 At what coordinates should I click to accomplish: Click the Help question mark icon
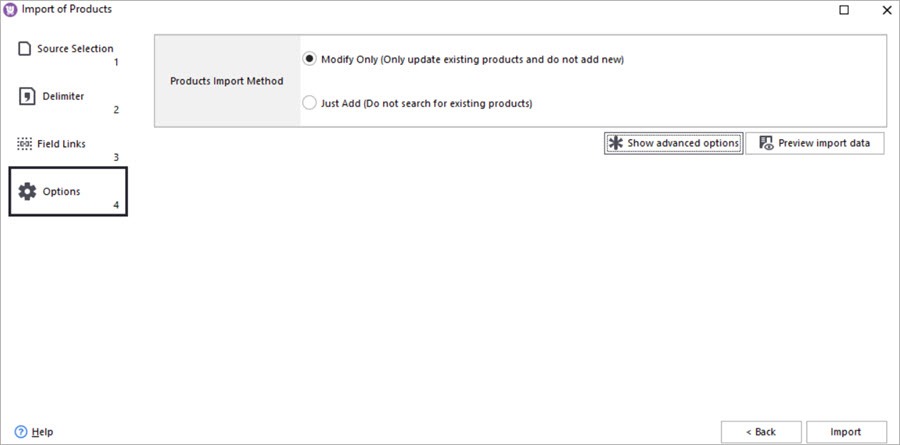coord(20,432)
